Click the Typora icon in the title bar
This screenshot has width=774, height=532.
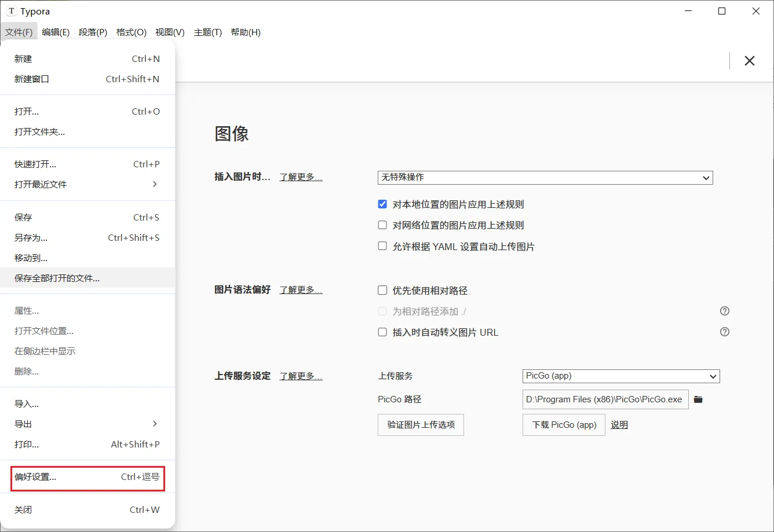[13, 10]
